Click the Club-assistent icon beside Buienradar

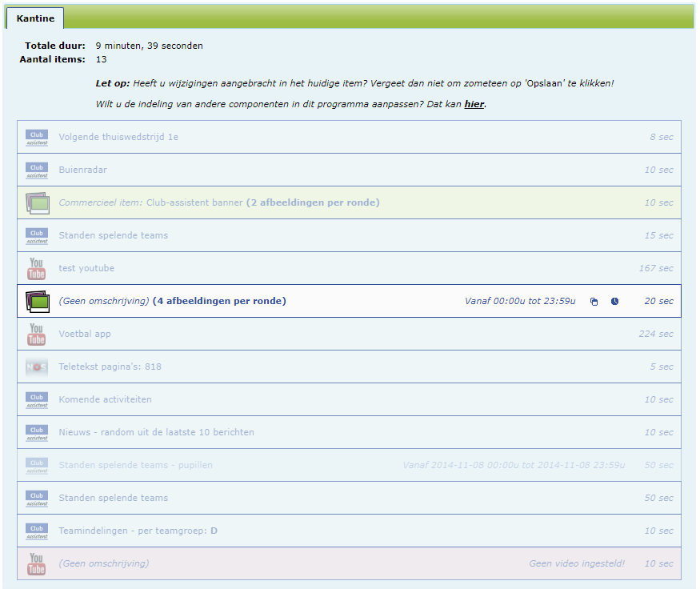click(x=37, y=170)
